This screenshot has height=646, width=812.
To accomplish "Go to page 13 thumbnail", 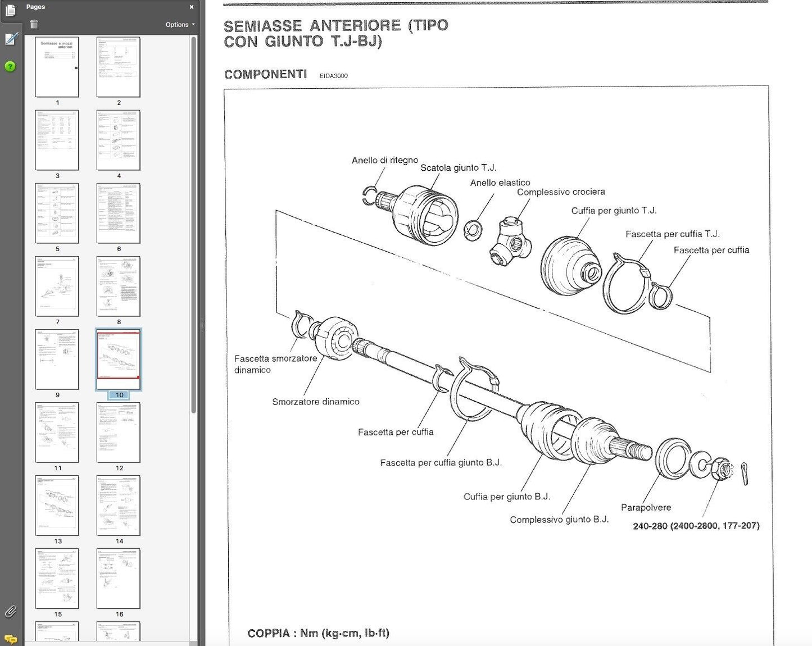I will point(57,506).
